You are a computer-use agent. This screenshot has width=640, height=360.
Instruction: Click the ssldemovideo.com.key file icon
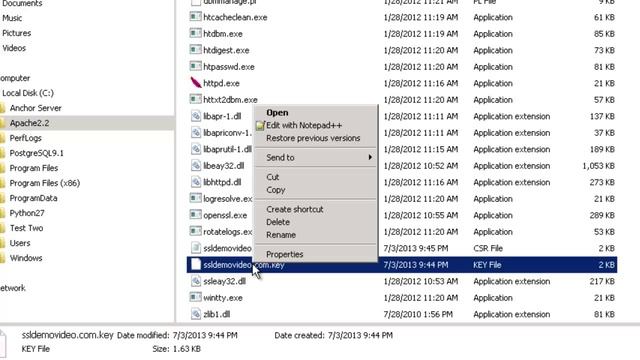pos(196,264)
